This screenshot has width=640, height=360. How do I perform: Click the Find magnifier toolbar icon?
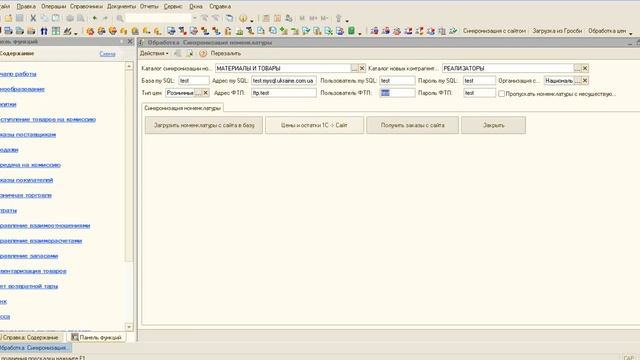[120, 18]
